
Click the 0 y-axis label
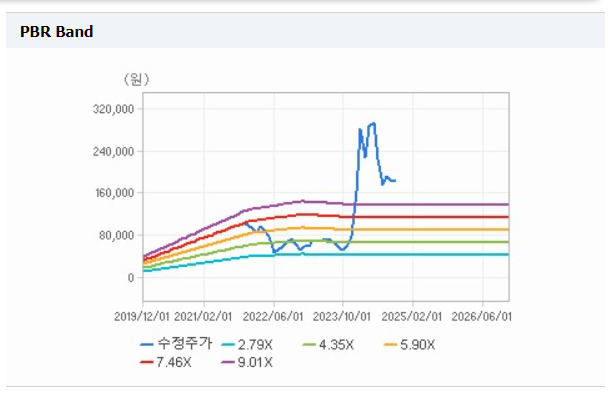[131, 278]
